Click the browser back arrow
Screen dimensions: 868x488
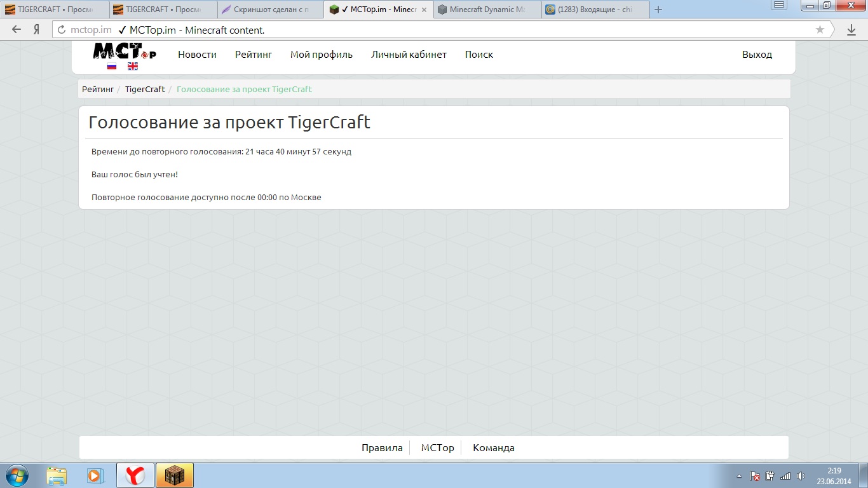[x=17, y=29]
